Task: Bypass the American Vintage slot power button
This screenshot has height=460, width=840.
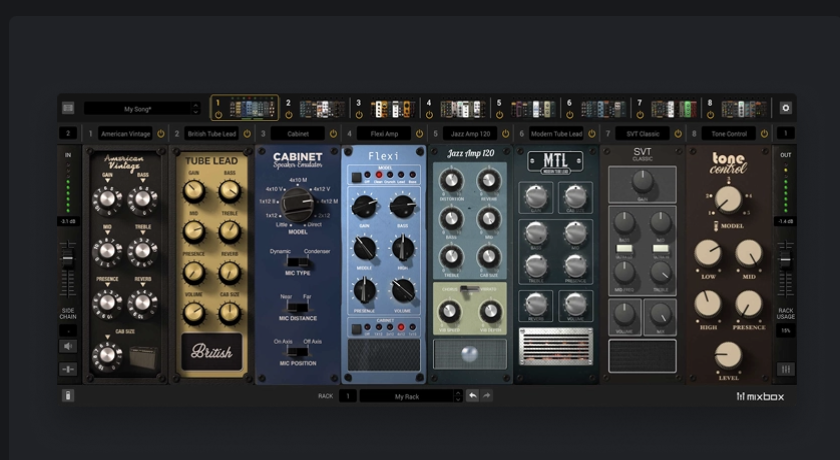Action: (161, 134)
